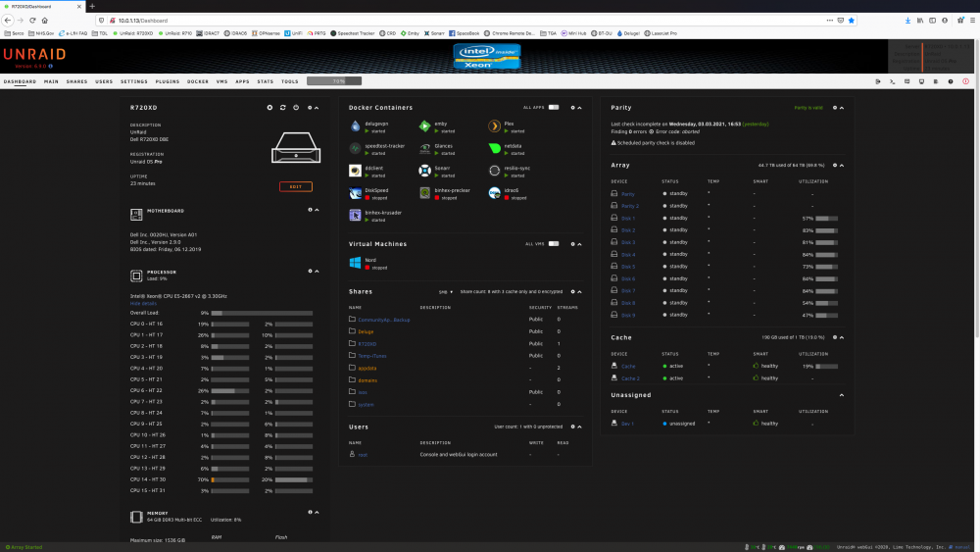This screenshot has height=552, width=980.
Task: Click the reboot icon in R720XD panel
Action: (283, 108)
